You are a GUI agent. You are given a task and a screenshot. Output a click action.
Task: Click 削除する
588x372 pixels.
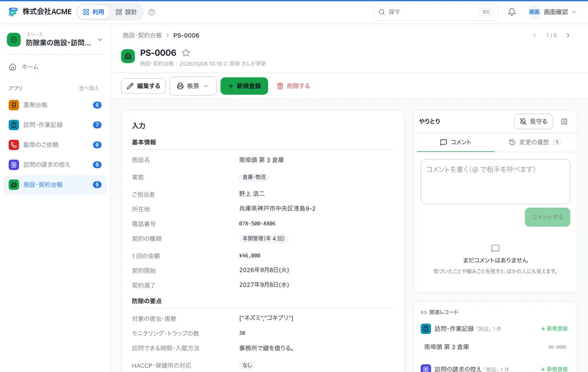coord(294,86)
